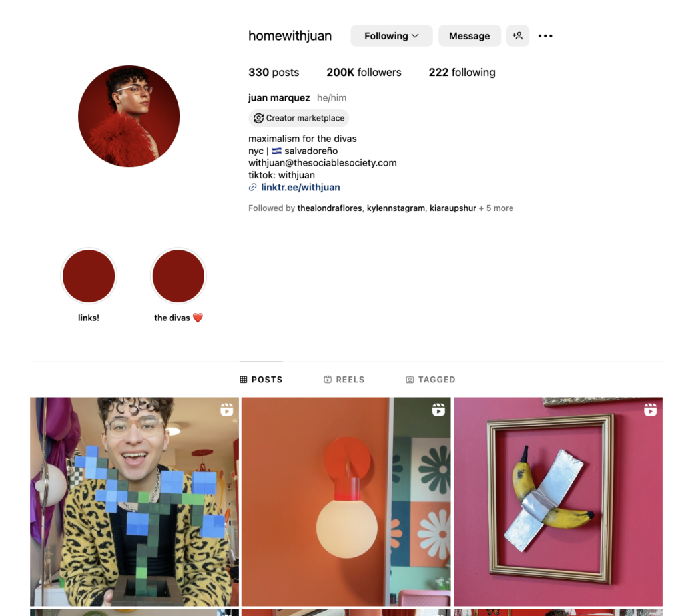Click the reel icon on orange lamp post
This screenshot has width=682, height=616.
click(438, 410)
